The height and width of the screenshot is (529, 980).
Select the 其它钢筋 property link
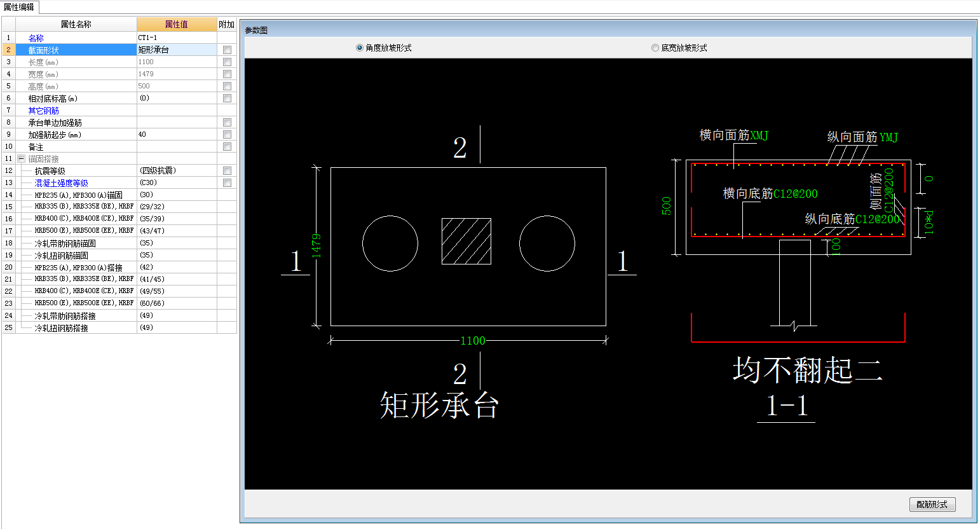pyautogui.click(x=43, y=111)
